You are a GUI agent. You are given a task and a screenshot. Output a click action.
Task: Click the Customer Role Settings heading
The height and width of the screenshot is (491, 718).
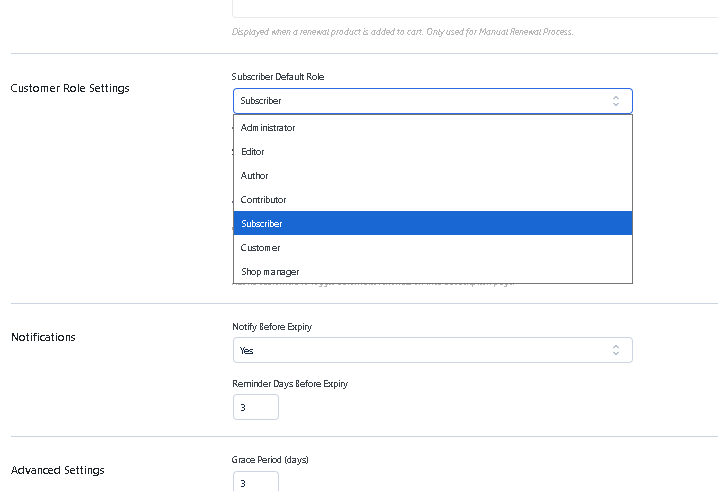(70, 88)
